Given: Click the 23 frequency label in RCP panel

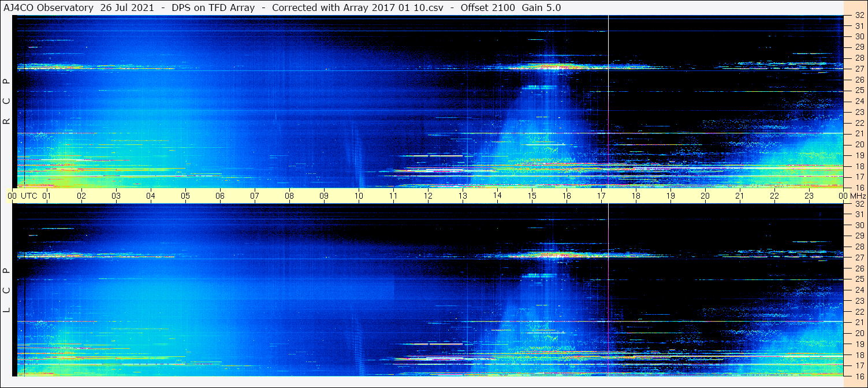Looking at the screenshot, I should [x=859, y=112].
